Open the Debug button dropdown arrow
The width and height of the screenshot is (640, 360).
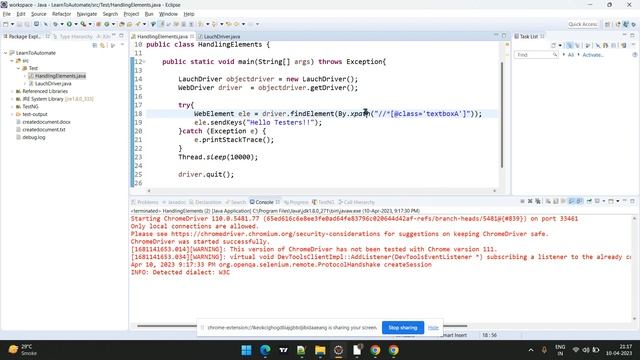coord(62,24)
